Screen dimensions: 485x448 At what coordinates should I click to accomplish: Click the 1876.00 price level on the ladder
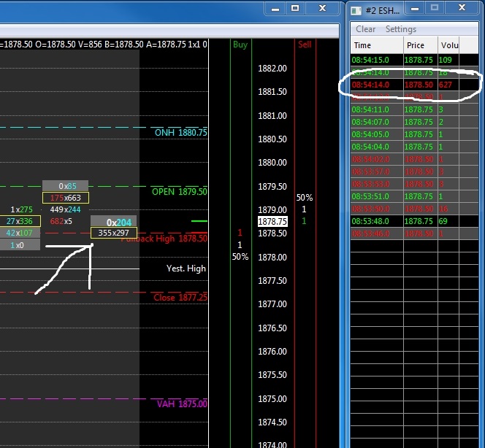coord(272,351)
